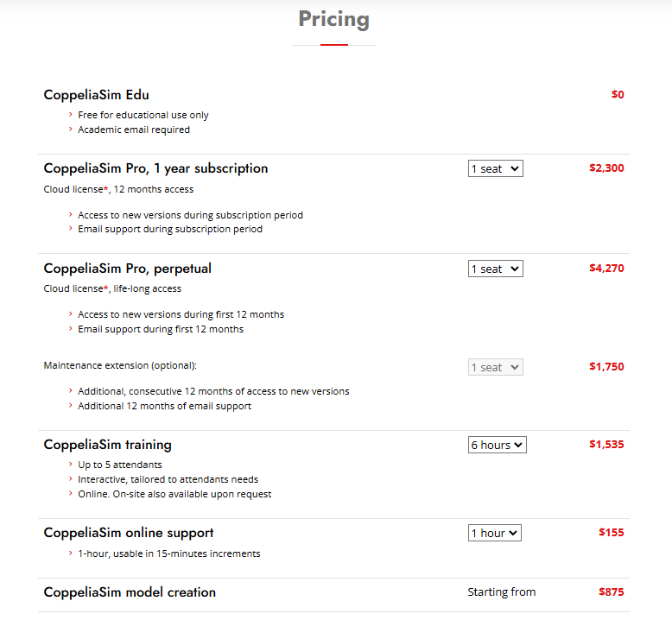
Task: Click the CoppeliaSim Pro, perpetual title
Action: (127, 269)
